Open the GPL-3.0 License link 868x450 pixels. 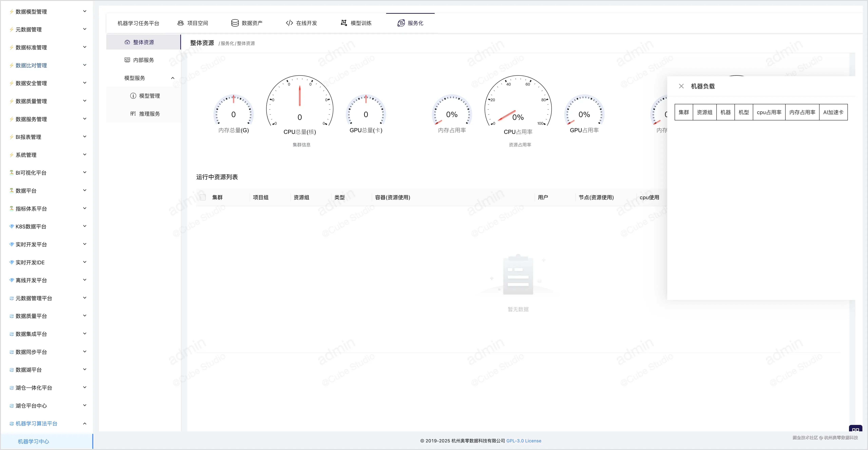click(x=524, y=441)
